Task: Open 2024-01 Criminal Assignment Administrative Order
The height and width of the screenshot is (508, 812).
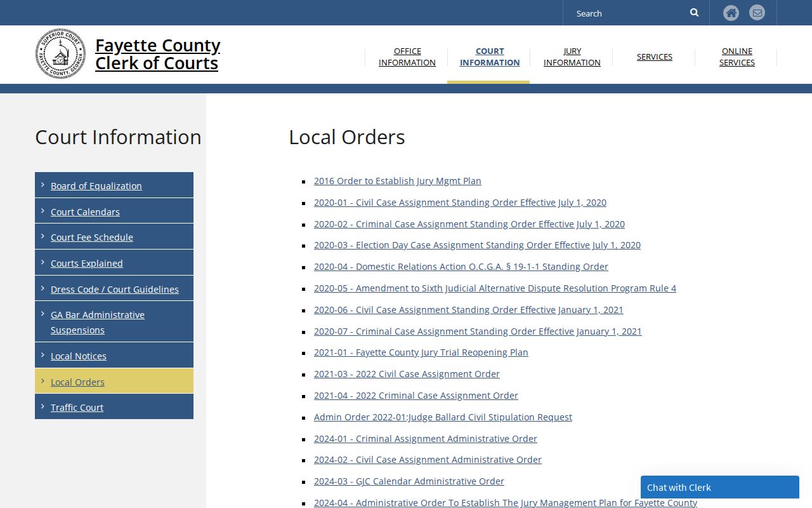Action: pos(426,439)
